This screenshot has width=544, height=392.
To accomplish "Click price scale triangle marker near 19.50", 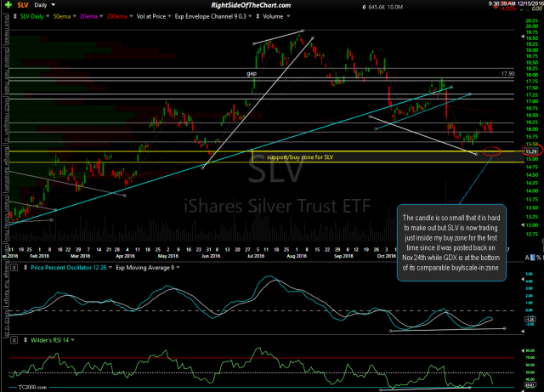I will [x=523, y=37].
